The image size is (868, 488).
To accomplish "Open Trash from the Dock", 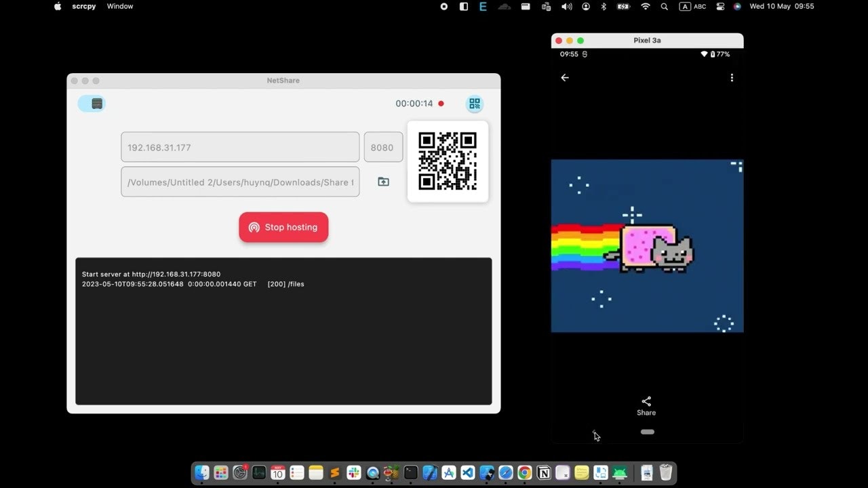I will [x=666, y=473].
